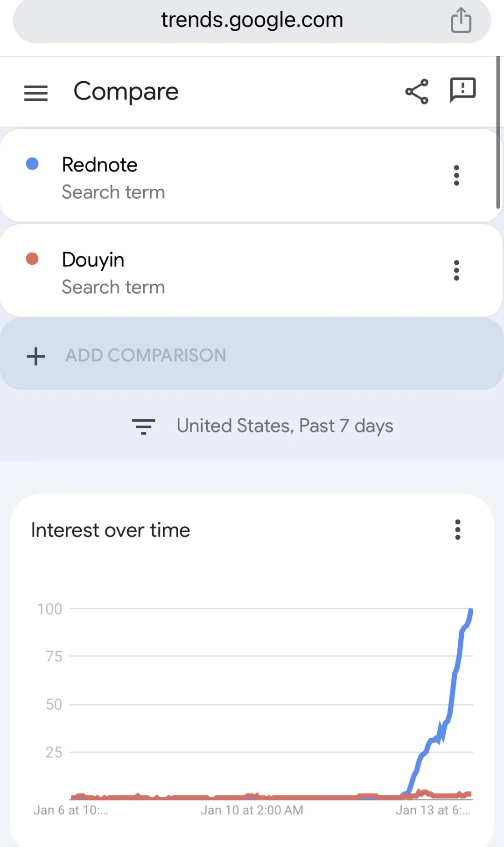The image size is (504, 847).
Task: Tap the filter icon next to United States
Action: [143, 426]
